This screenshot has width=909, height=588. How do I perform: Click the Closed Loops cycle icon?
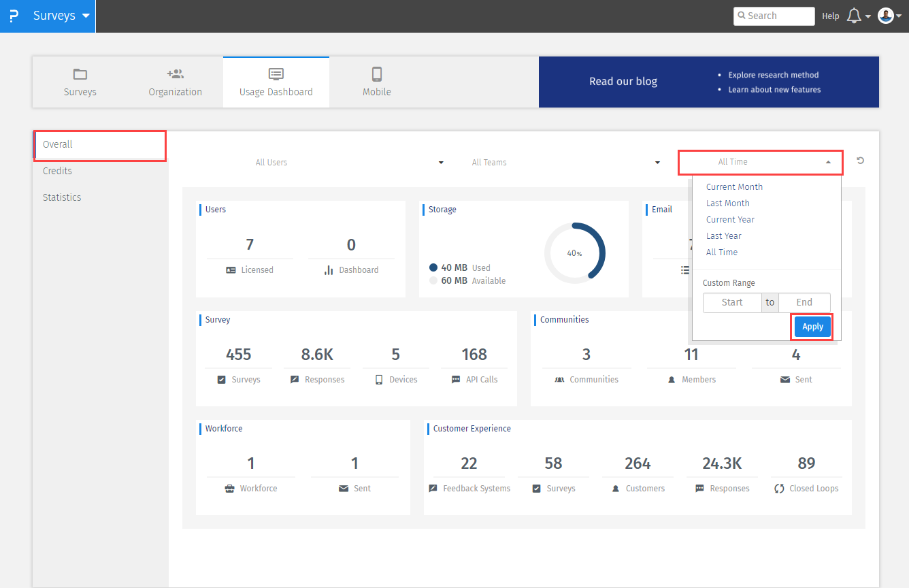(x=779, y=489)
